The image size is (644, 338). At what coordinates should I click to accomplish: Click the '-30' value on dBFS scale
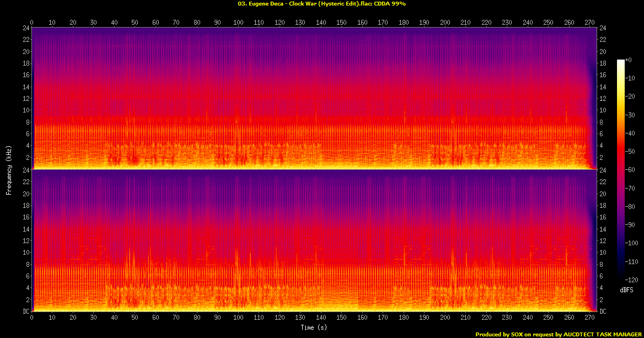pos(630,115)
